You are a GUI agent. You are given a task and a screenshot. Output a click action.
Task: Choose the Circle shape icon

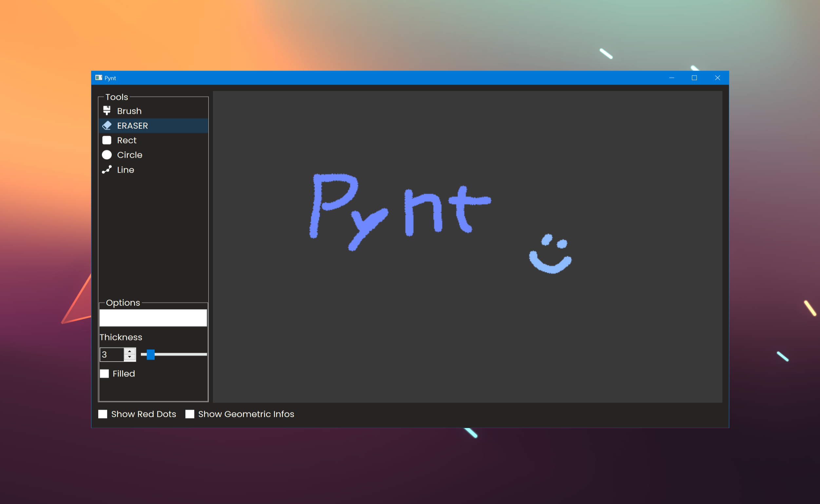tap(107, 155)
